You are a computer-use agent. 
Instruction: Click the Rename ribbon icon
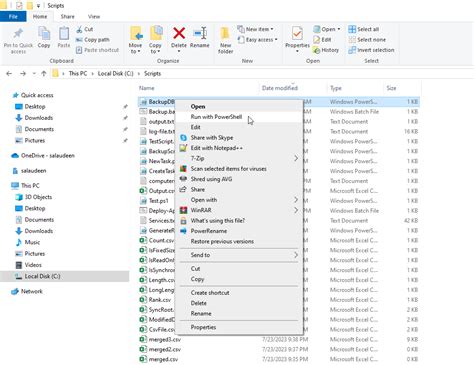point(200,33)
